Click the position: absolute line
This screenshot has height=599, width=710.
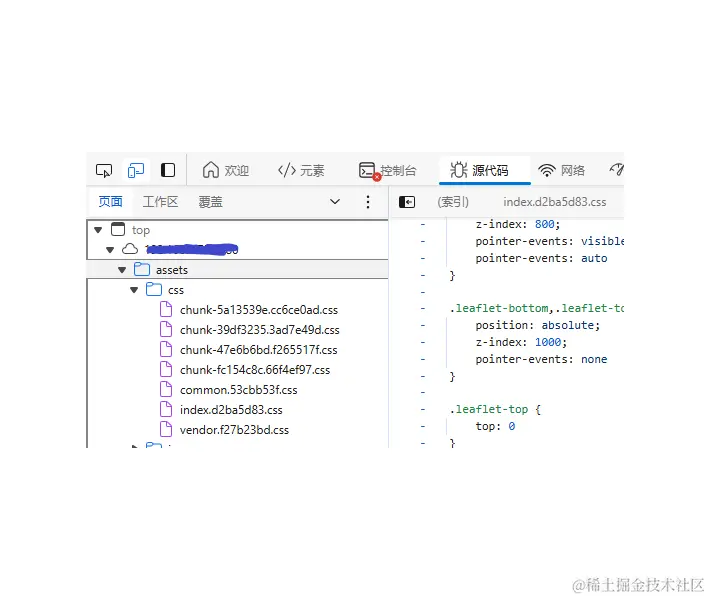click(x=537, y=325)
